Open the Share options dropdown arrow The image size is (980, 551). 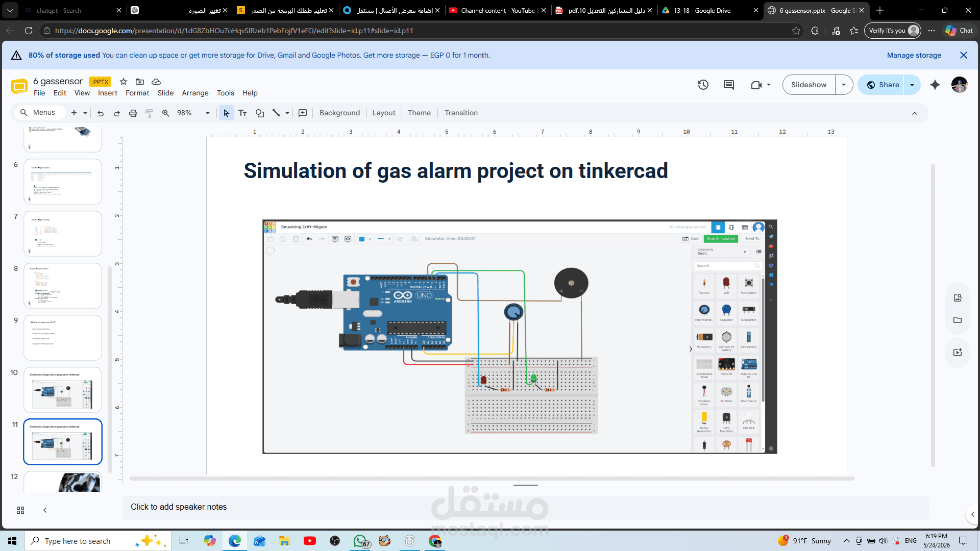click(x=912, y=85)
